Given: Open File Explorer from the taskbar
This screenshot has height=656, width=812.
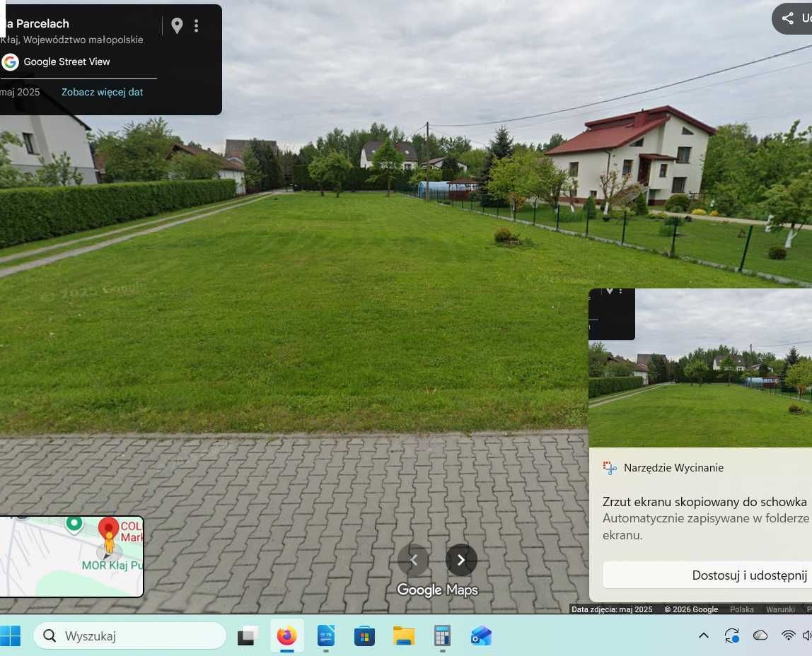Looking at the screenshot, I should (402, 635).
